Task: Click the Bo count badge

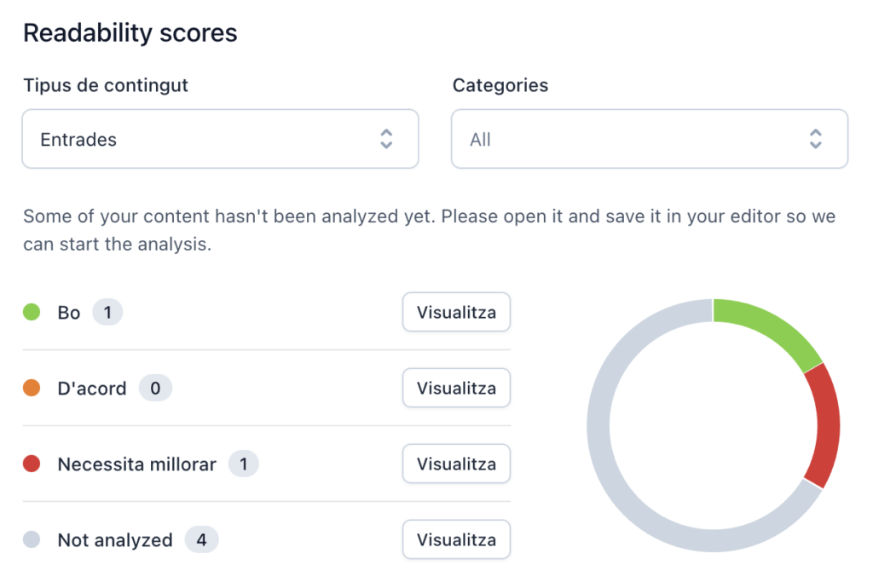Action: [x=107, y=313]
